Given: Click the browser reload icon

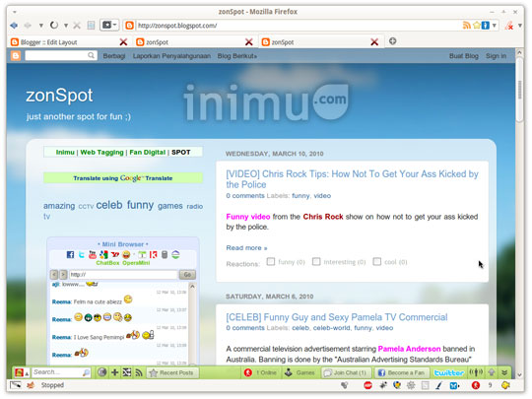Looking at the screenshot, I should click(x=54, y=25).
